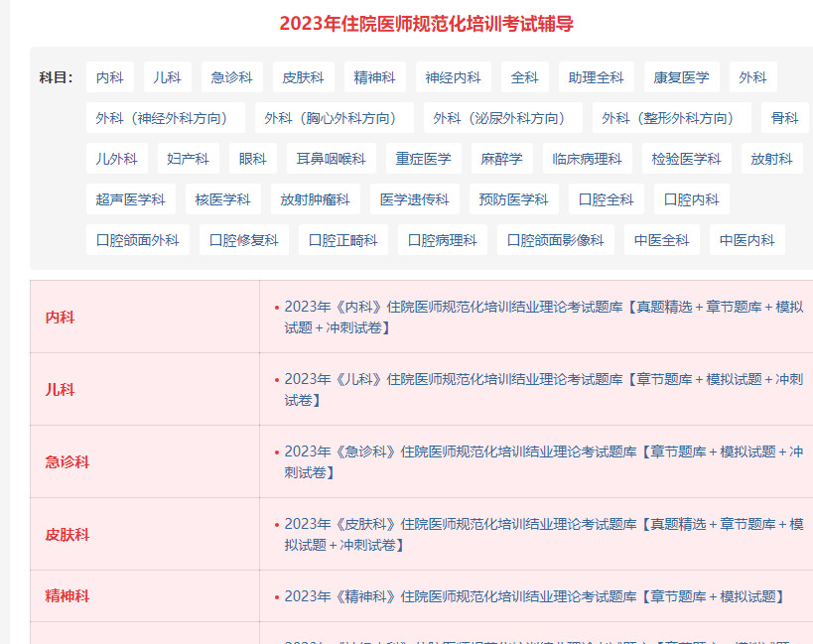
Task: Open the 康复医学 subject tag
Action: (681, 77)
